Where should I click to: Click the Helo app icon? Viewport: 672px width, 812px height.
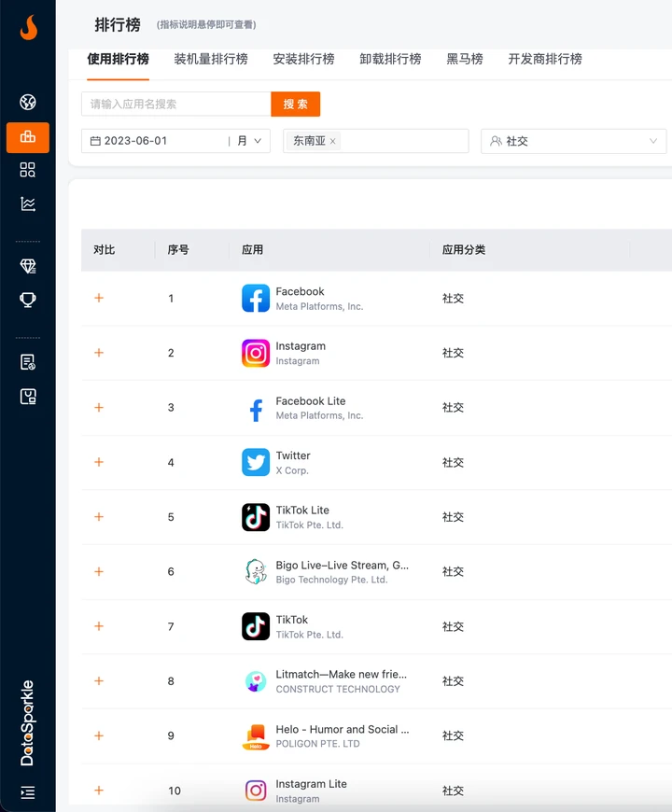(x=256, y=735)
